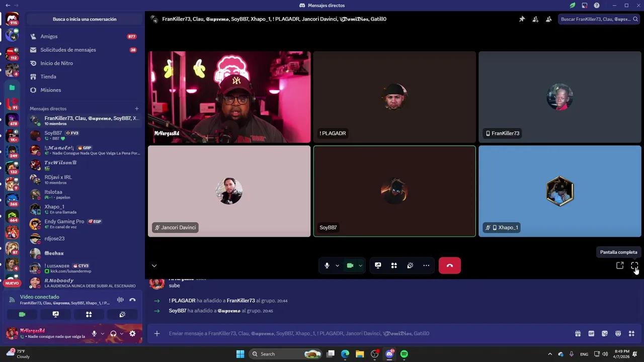Image resolution: width=644 pixels, height=362 pixels.
Task: Open user settings gear next to MrVargasRd
Action: click(132, 333)
